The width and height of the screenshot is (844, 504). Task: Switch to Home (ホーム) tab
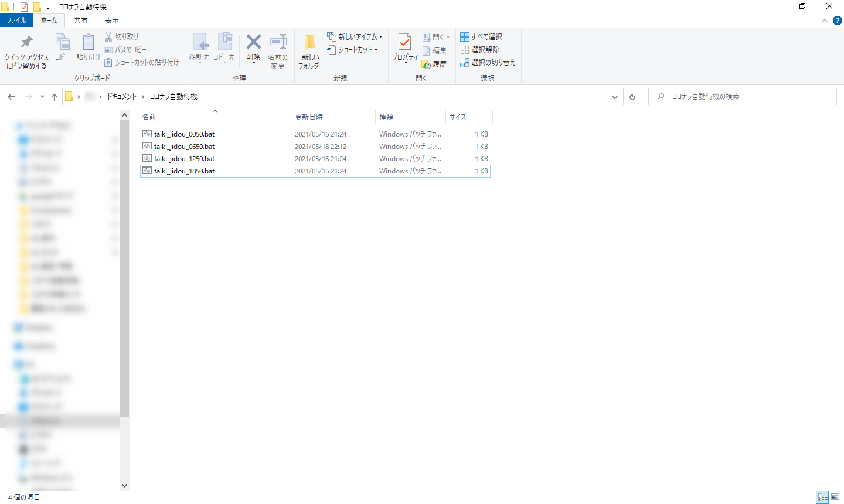tap(49, 20)
